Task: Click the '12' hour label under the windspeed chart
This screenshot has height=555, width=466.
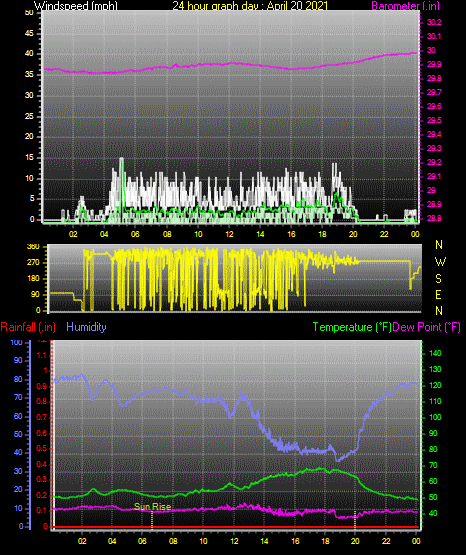Action: [229, 234]
